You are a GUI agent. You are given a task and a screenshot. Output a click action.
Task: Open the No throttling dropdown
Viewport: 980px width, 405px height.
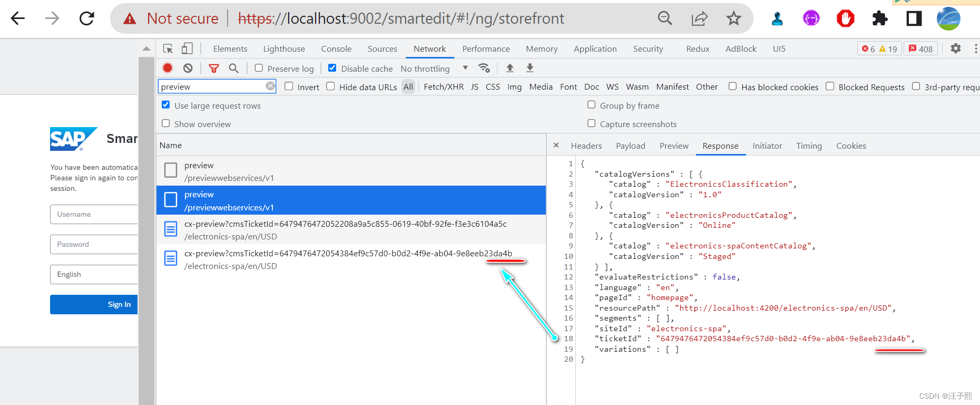pyautogui.click(x=434, y=69)
